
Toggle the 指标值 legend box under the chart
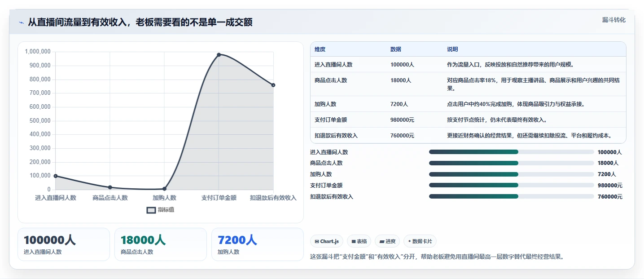pyautogui.click(x=151, y=210)
